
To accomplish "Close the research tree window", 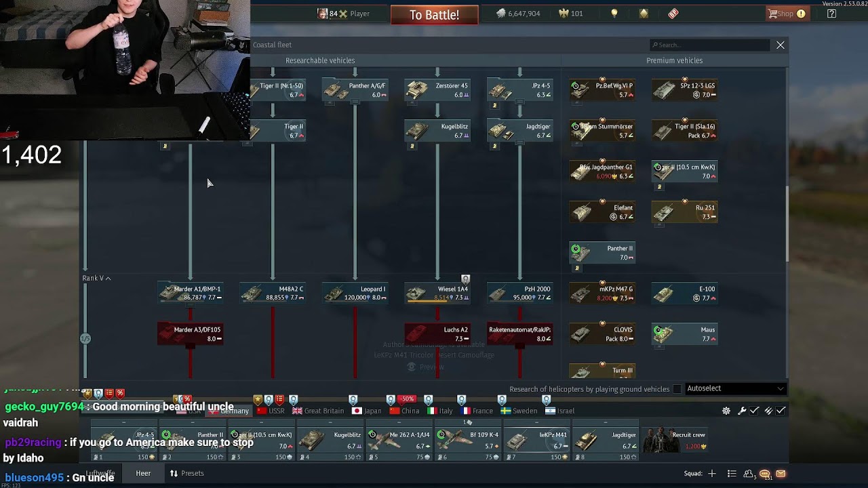I will pyautogui.click(x=781, y=45).
